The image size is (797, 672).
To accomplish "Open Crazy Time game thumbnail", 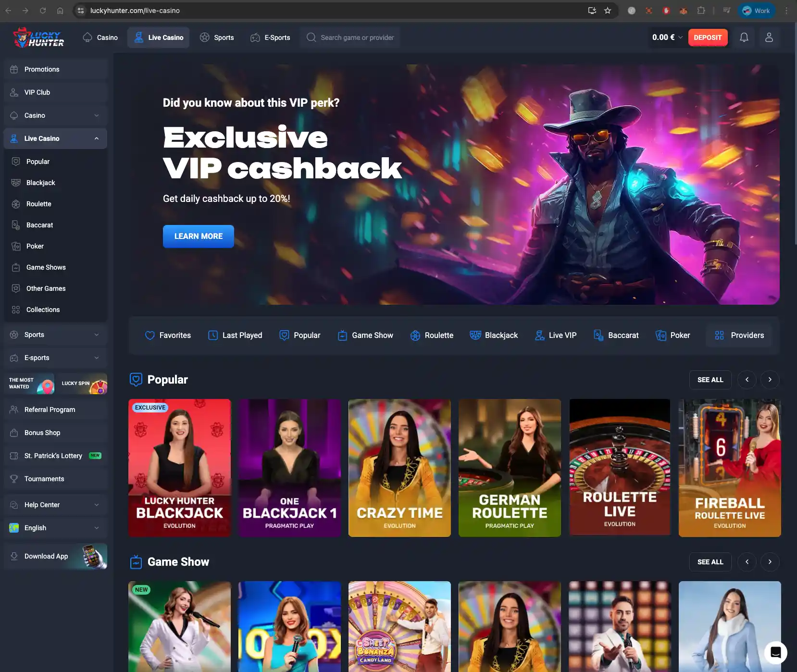I will [x=399, y=468].
